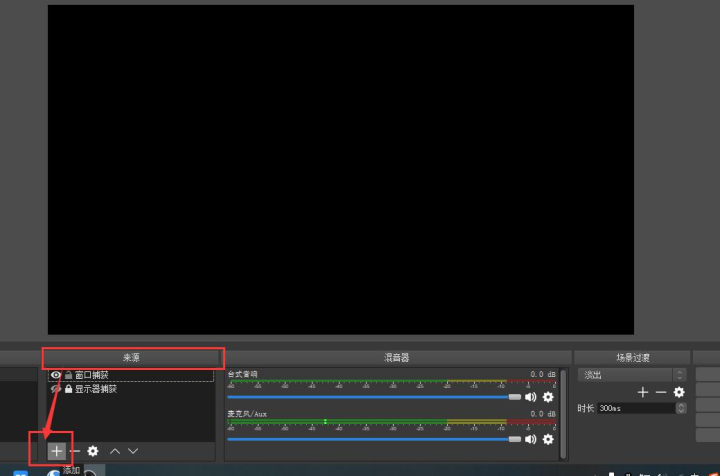The width and height of the screenshot is (720, 476).
Task: Click the 台式音响 channel label
Action: (x=242, y=375)
